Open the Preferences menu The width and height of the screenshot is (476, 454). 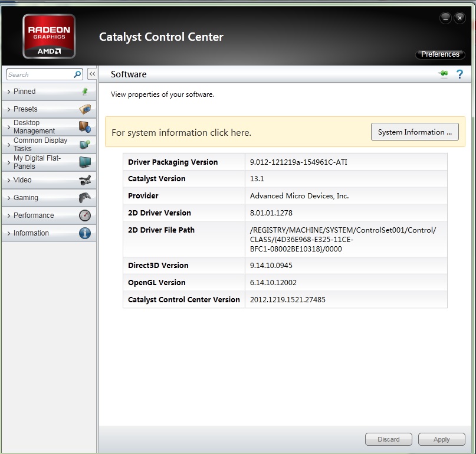[440, 54]
